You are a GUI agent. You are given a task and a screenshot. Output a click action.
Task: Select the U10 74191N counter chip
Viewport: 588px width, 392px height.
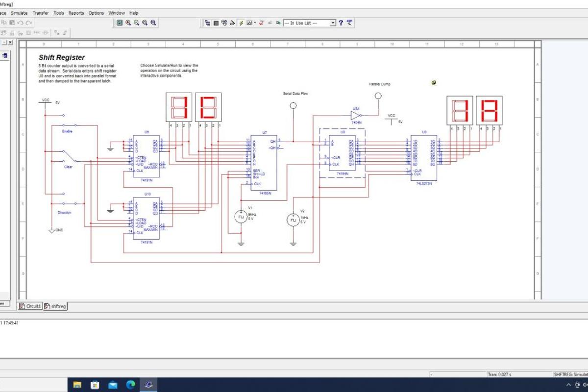(x=146, y=219)
